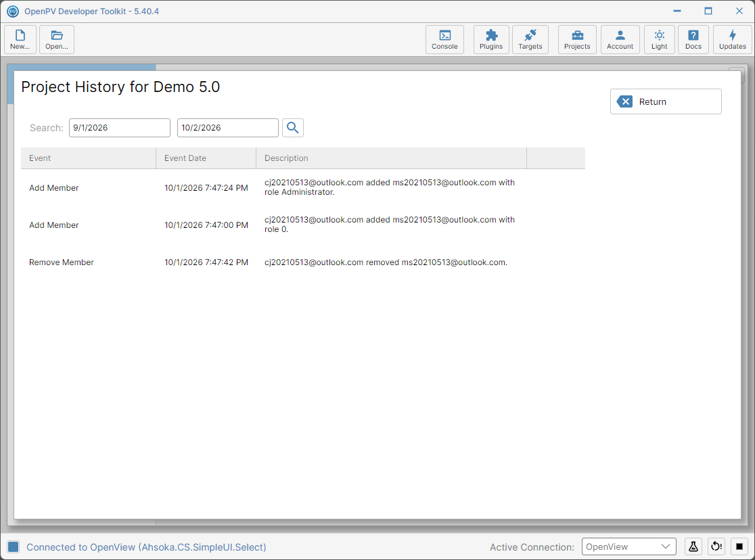Click the stop square button in status bar
The height and width of the screenshot is (560, 755).
739,546
